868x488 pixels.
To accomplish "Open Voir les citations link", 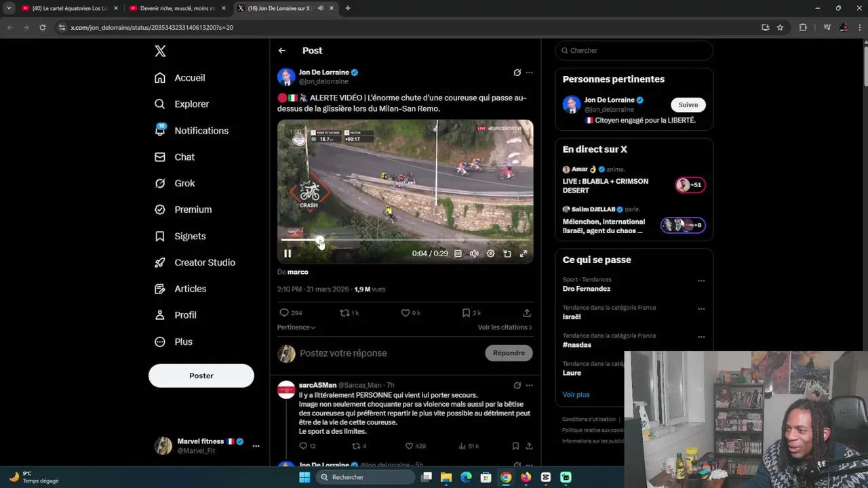I will (x=505, y=327).
